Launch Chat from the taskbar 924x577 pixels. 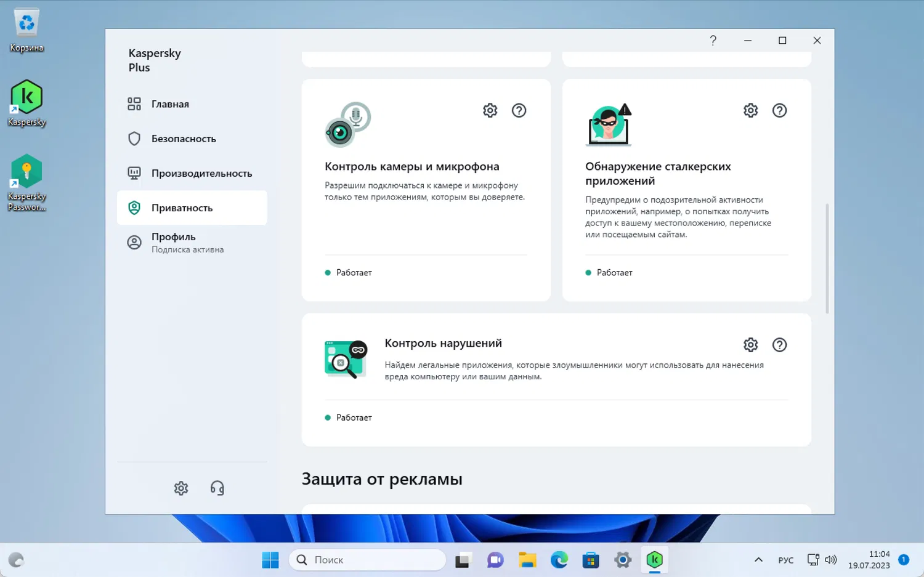(495, 560)
